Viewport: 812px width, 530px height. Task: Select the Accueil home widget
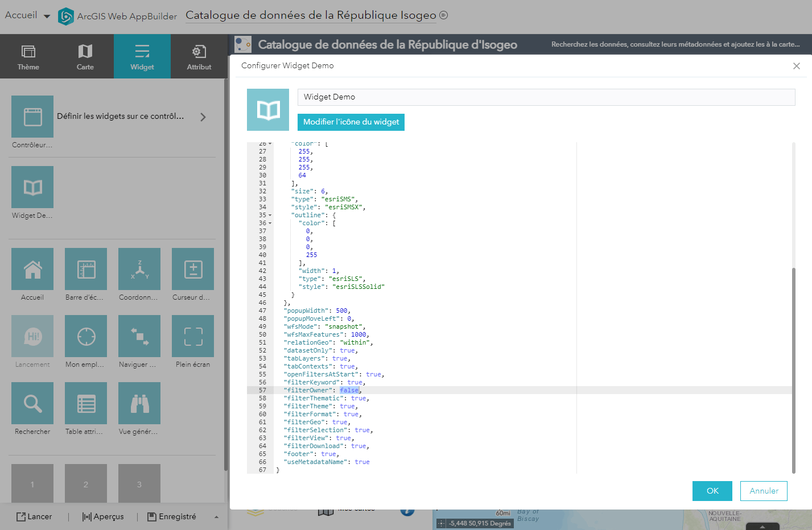point(32,269)
